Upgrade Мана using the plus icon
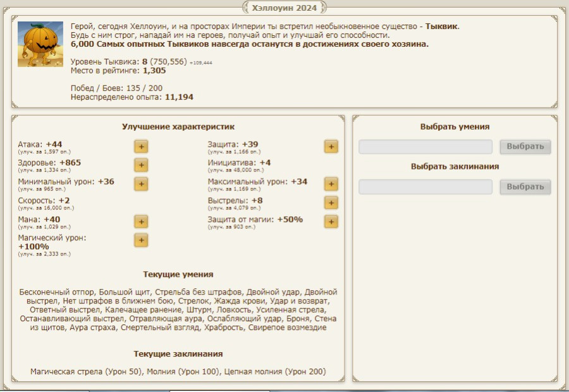Screen dimensions: 569x392 [141, 222]
